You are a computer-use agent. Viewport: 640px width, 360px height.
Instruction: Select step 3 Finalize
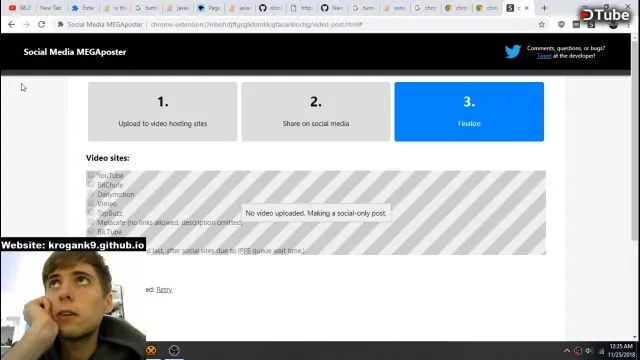tap(469, 111)
